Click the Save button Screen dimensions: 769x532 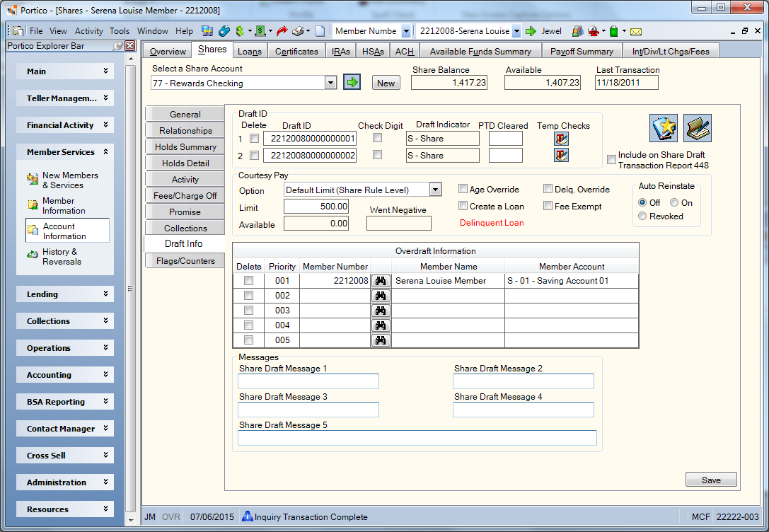click(x=711, y=480)
